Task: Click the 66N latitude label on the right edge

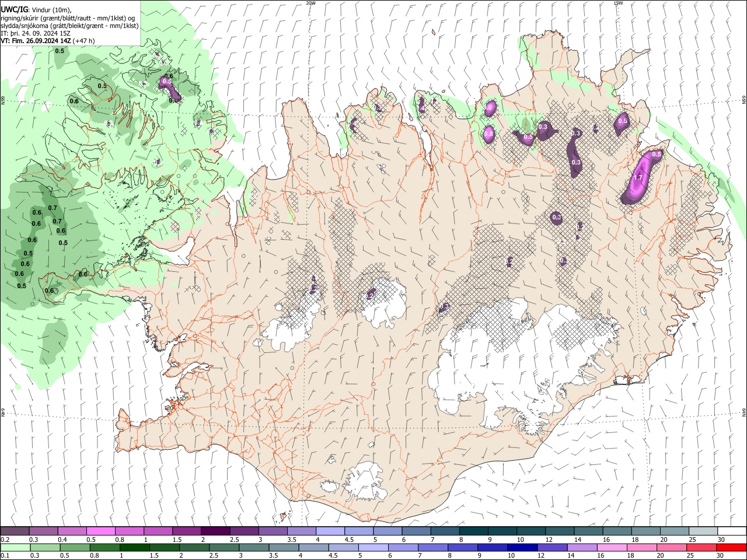Action: (743, 100)
